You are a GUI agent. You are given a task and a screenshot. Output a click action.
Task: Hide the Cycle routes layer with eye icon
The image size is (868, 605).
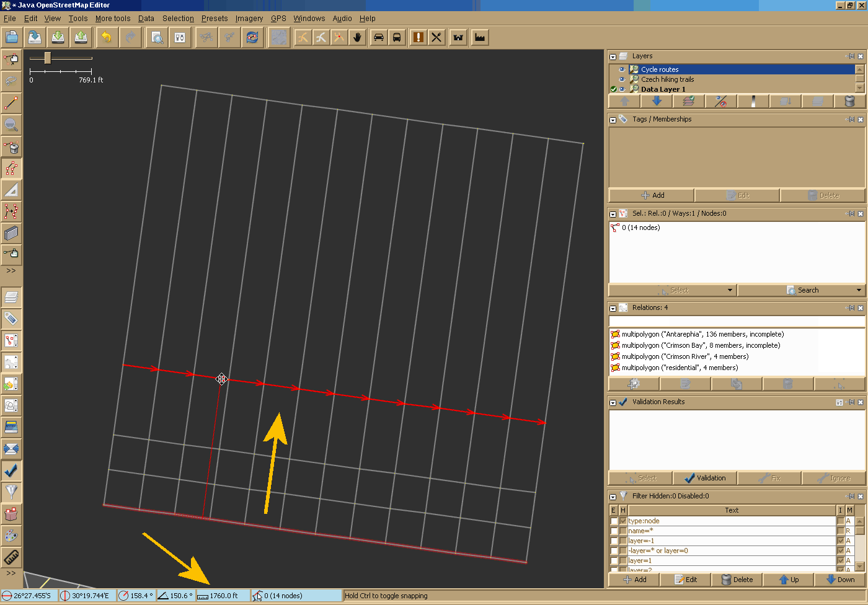[x=622, y=69]
